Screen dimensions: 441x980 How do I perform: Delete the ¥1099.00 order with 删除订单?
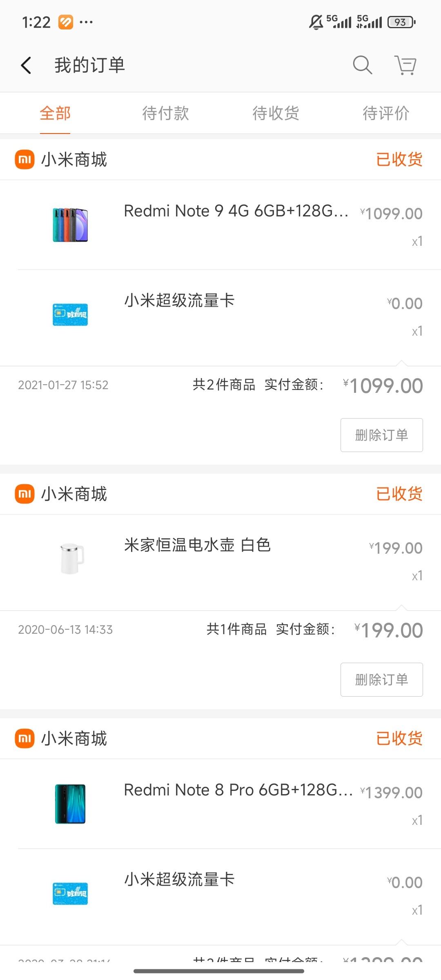[382, 435]
